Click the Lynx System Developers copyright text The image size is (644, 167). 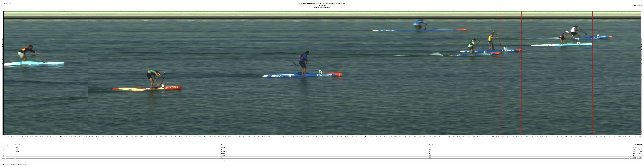click(15, 164)
